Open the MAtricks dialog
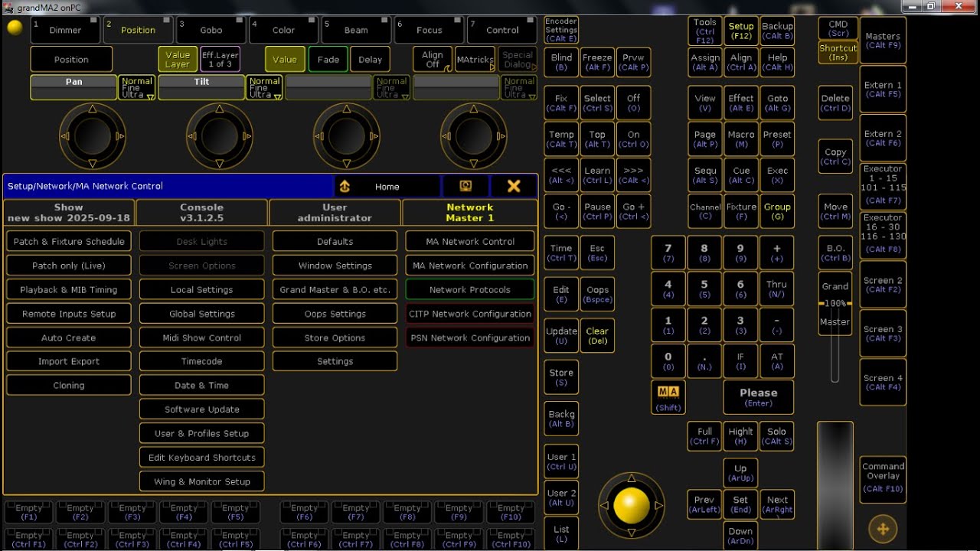This screenshot has height=551, width=980. (x=475, y=60)
